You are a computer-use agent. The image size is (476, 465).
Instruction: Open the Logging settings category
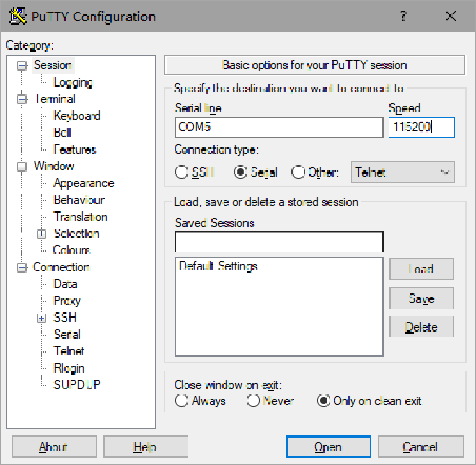[x=73, y=82]
